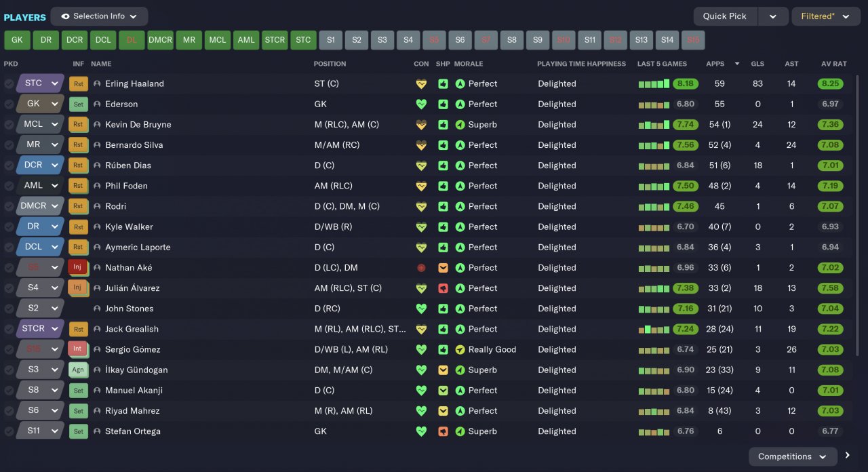This screenshot has height=472, width=868.
Task: Click the person icon beside Kevin De Bruyne
Action: click(97, 125)
